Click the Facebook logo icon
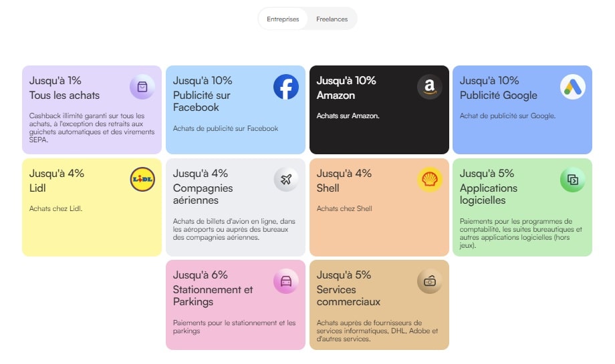 286,87
